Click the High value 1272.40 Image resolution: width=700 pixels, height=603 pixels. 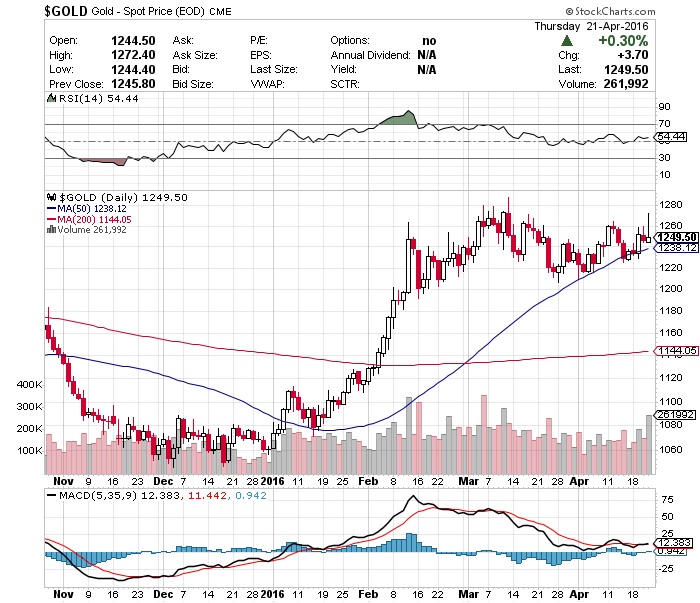(x=133, y=55)
